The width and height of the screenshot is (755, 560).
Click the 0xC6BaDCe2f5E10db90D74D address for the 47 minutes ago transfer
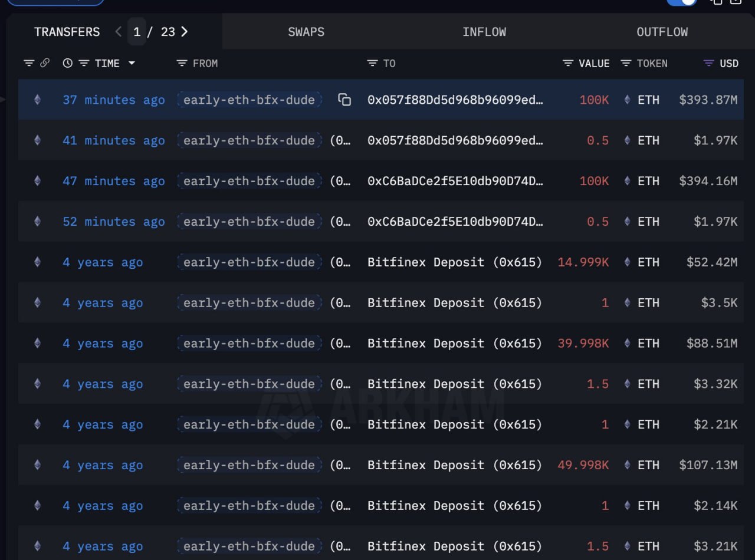455,181
